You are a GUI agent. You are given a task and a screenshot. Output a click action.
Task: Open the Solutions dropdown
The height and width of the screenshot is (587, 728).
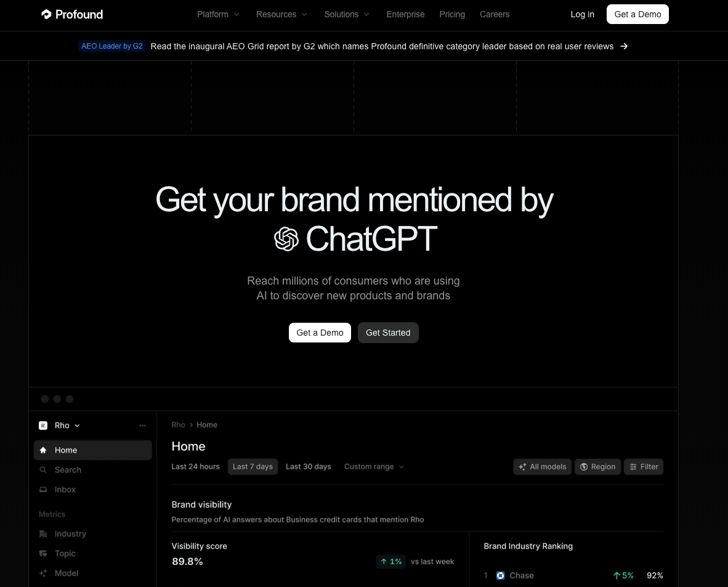tap(346, 14)
